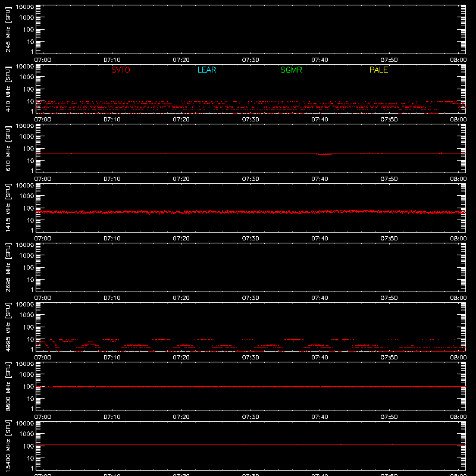Select the 1415 MHz [SFU] axis title
Viewport: 476px width, 476px height.
[x=8, y=208]
